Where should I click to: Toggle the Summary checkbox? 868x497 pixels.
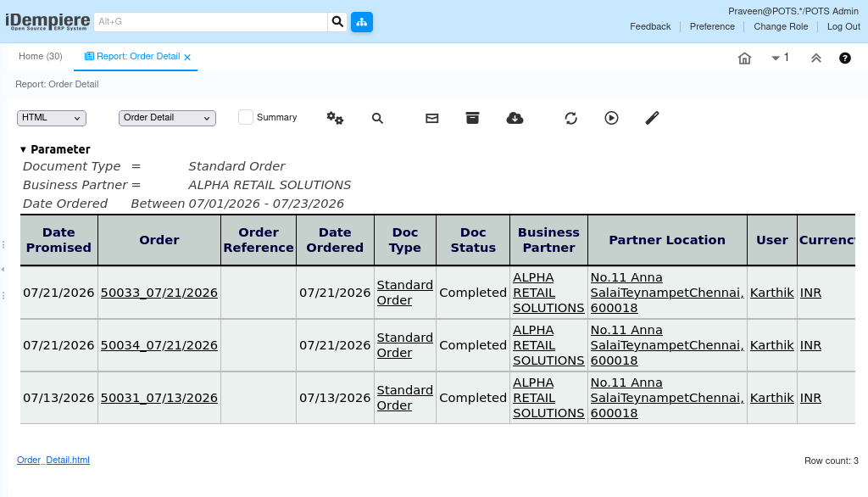click(246, 117)
